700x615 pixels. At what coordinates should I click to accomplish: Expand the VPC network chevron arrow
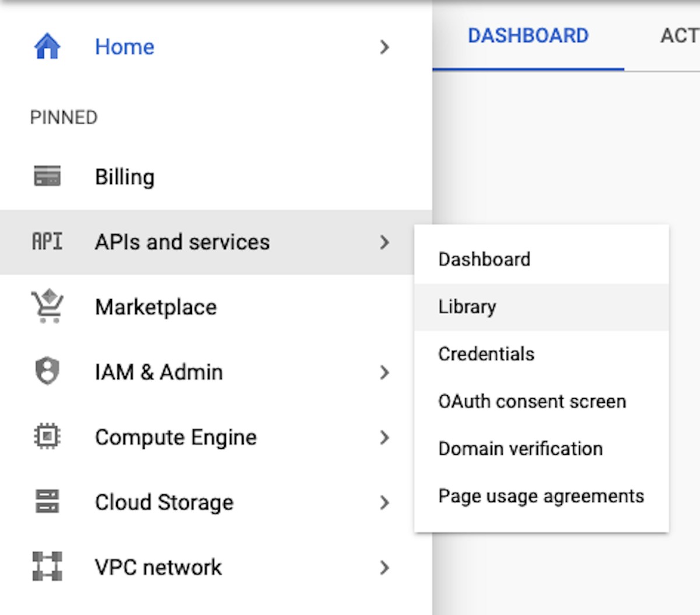[384, 567]
